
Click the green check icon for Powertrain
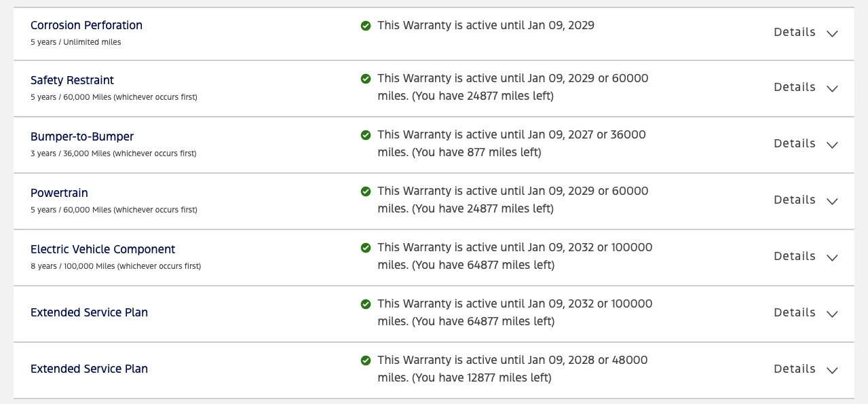366,191
